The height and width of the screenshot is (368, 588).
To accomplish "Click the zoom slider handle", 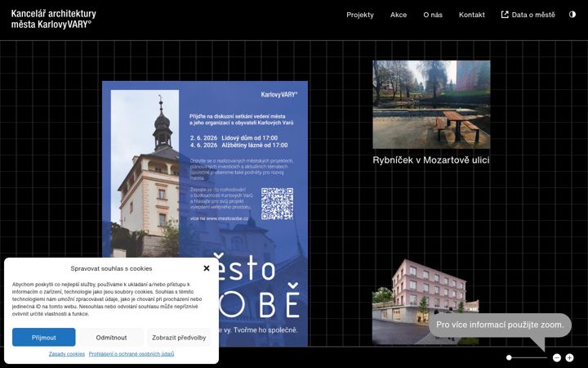I will click(509, 357).
